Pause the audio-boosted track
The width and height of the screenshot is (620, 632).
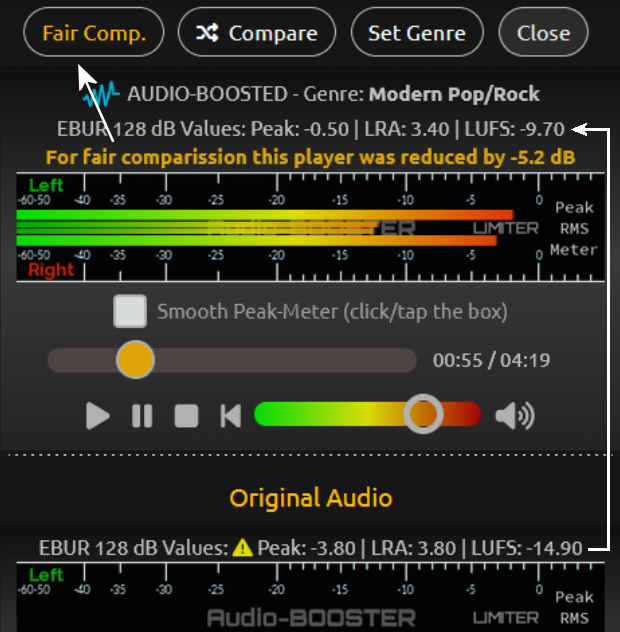point(142,416)
